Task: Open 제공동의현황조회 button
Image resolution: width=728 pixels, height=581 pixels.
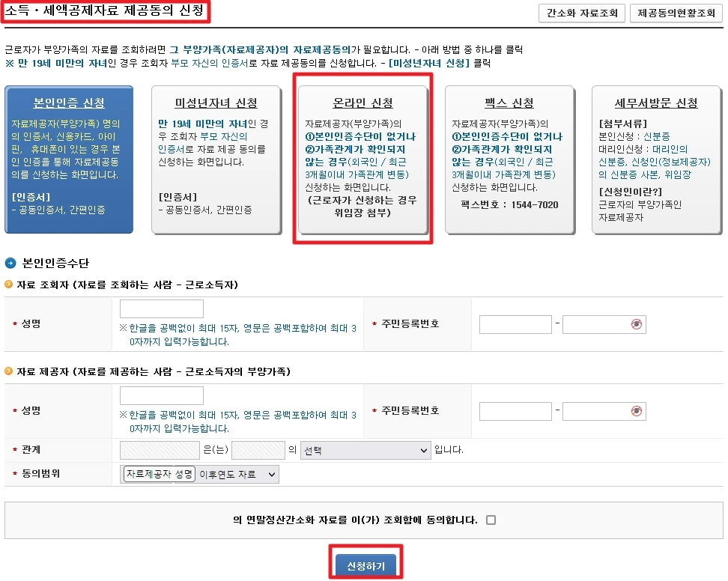Action: coord(676,13)
